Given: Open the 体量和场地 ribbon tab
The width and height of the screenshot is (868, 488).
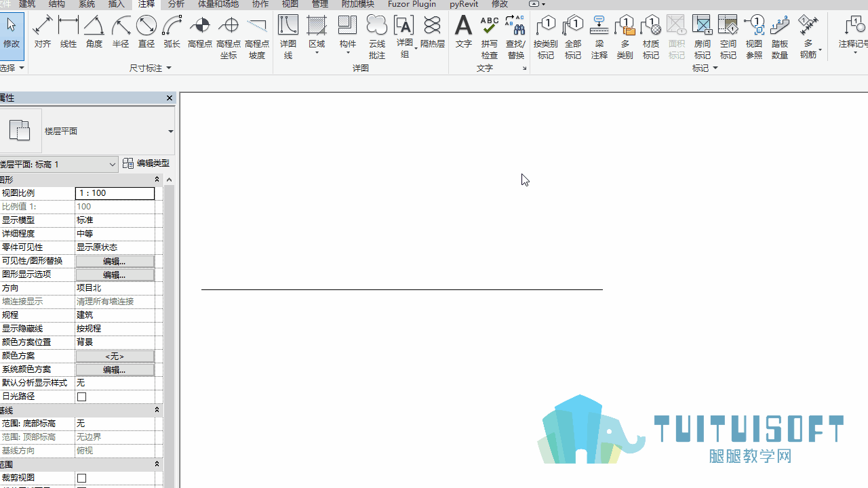Looking at the screenshot, I should pos(218,4).
